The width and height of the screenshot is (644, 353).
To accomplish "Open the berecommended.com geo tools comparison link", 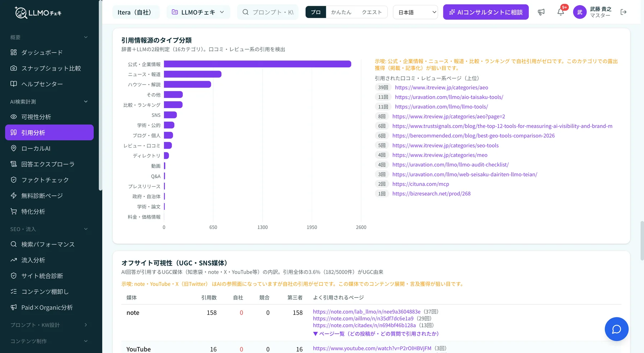I will [473, 136].
